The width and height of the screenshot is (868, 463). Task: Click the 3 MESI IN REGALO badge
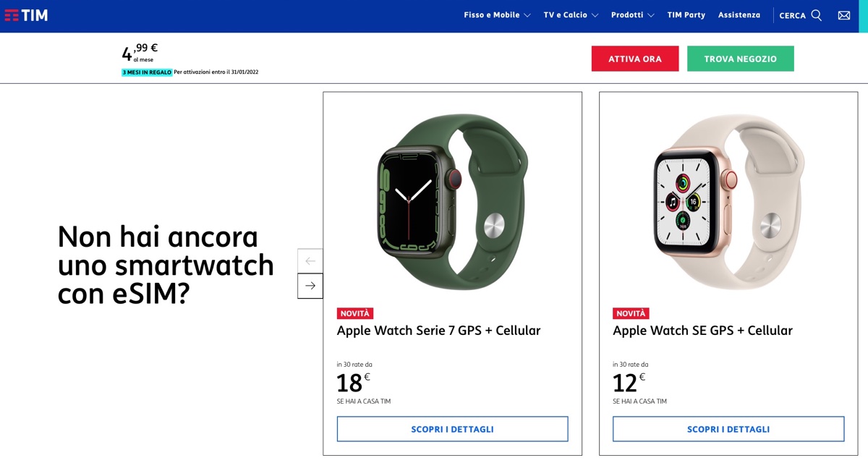coord(147,72)
